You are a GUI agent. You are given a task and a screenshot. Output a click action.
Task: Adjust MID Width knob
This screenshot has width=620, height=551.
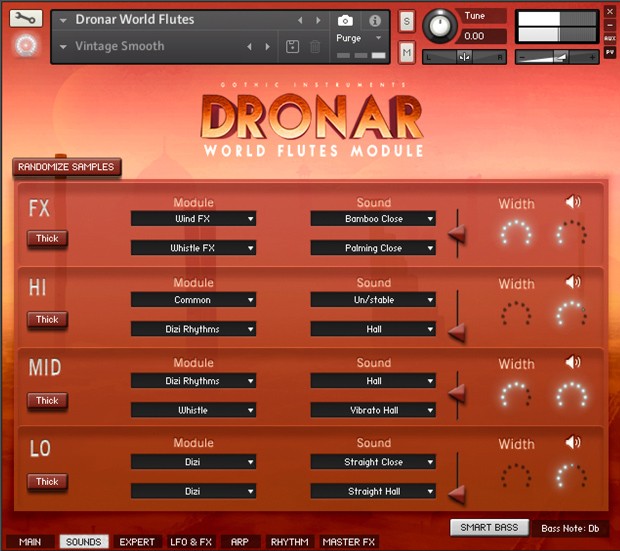[516, 395]
